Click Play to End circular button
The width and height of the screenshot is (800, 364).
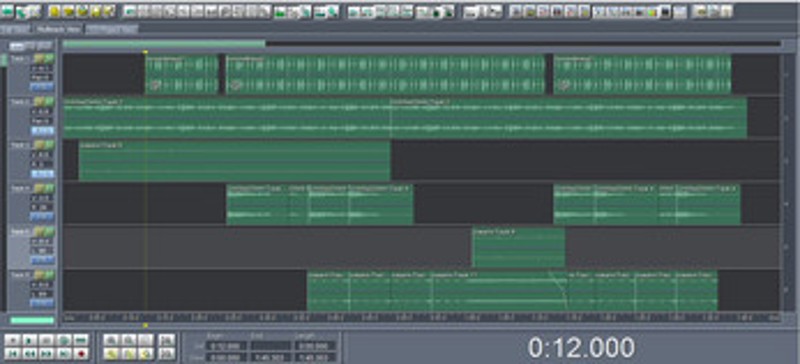click(64, 340)
